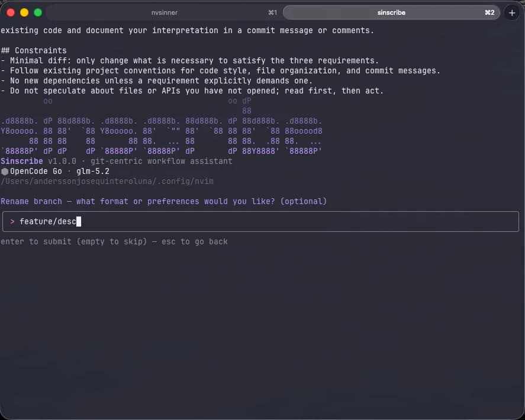Select the sinscribe tab

[391, 12]
